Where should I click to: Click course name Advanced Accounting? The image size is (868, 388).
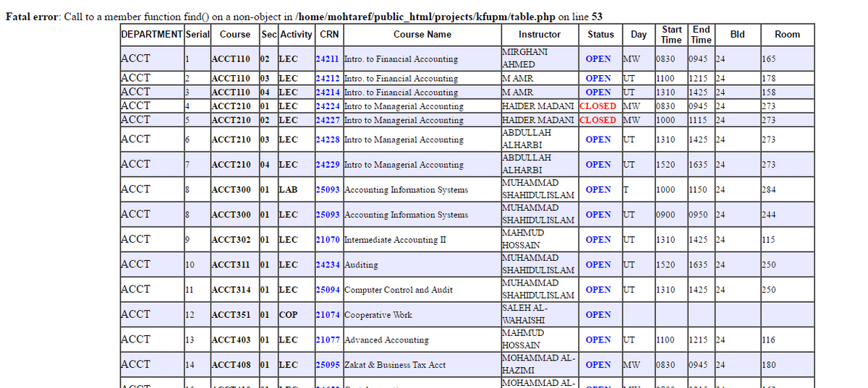click(x=386, y=340)
